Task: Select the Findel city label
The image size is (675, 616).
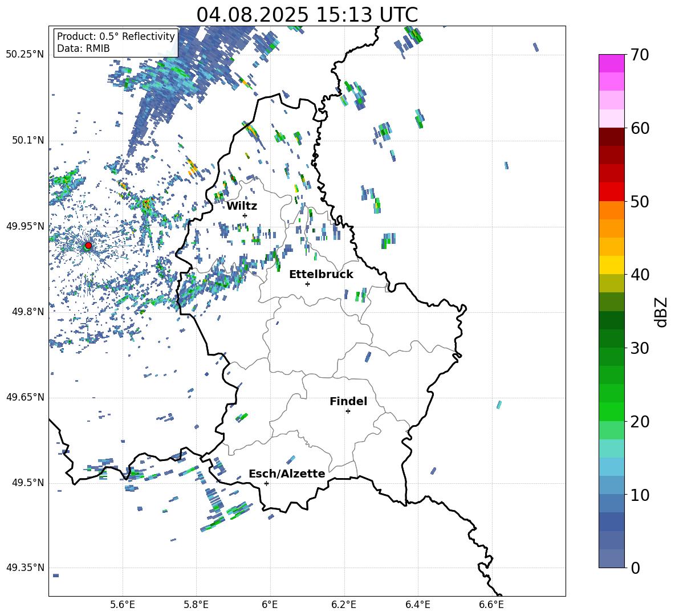Action: [x=348, y=401]
